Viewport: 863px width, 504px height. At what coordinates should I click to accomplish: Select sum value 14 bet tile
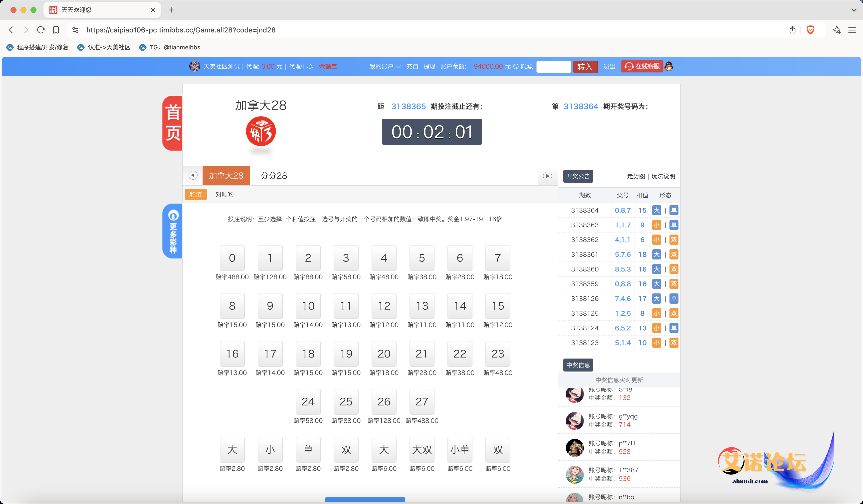[460, 306]
